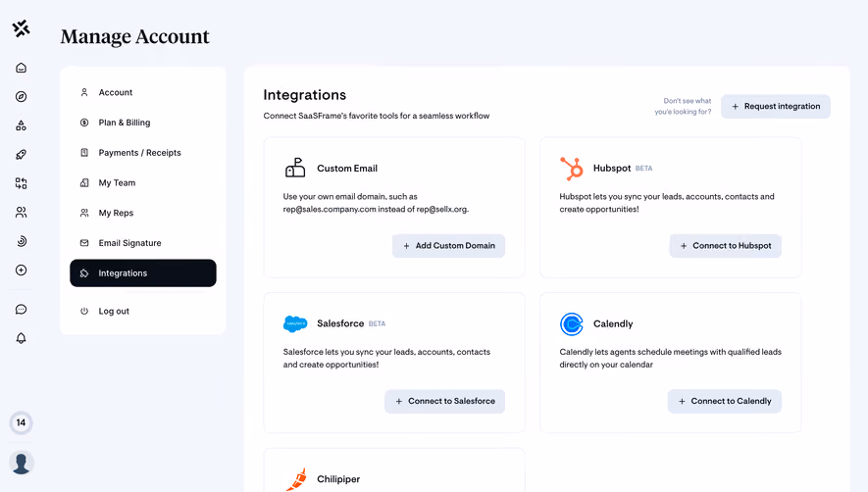The image size is (868, 492).
Task: Open the chat bubble icon
Action: pos(21,310)
